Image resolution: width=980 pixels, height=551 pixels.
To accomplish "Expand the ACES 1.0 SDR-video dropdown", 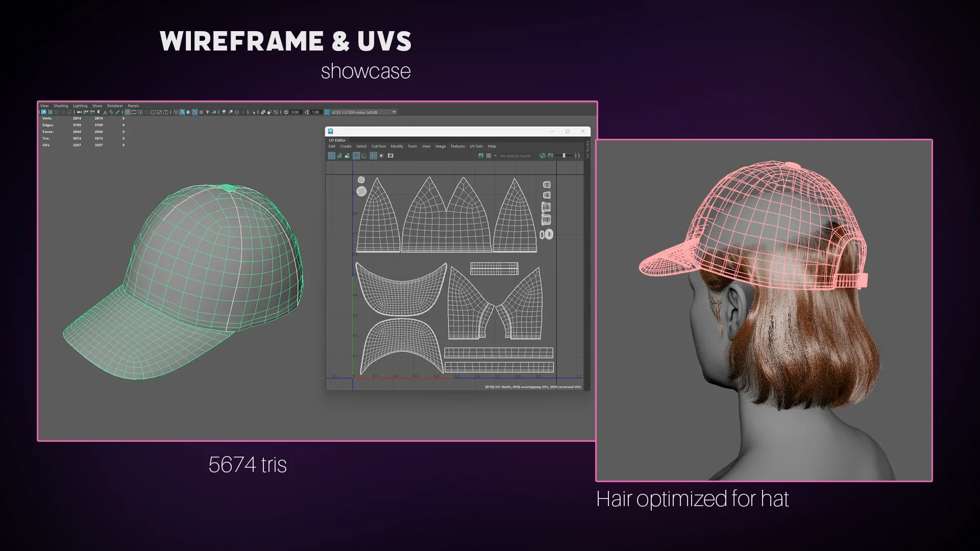I will [394, 112].
